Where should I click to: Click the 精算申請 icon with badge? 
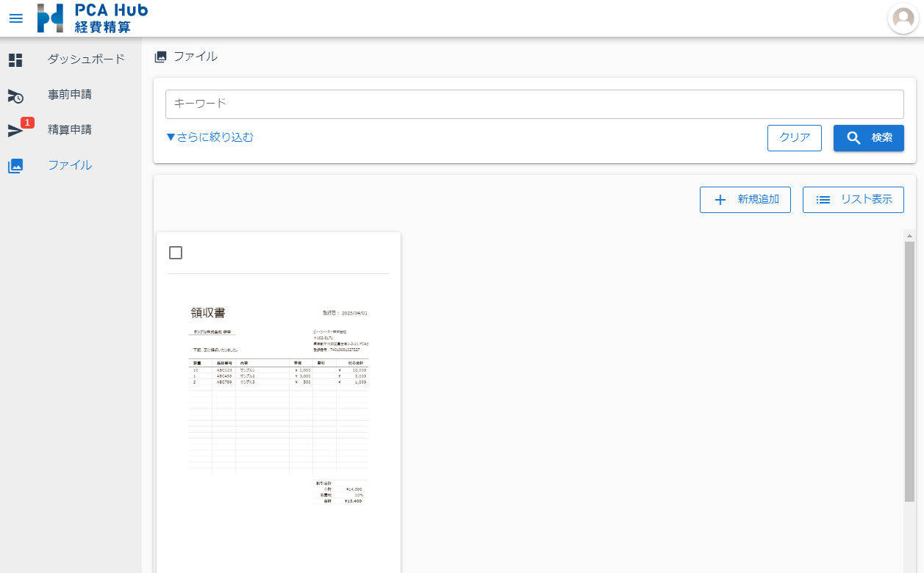15,130
